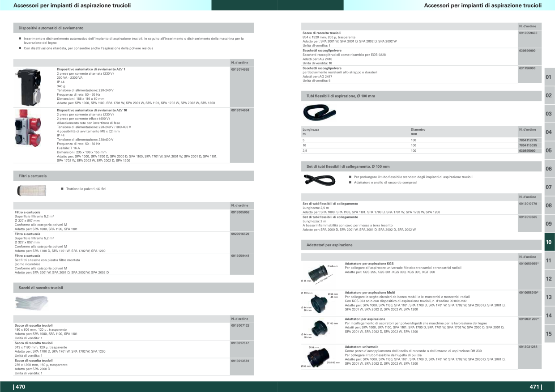Jump to chapter tab 01

(x=549, y=77)
